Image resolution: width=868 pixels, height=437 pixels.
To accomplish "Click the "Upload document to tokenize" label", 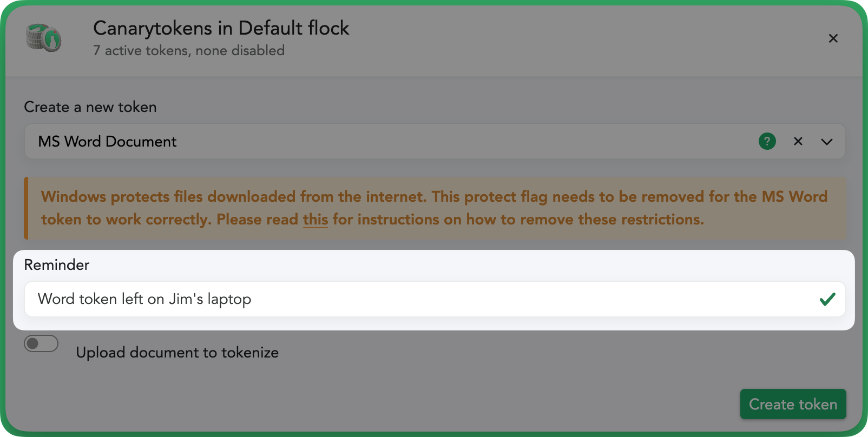I will coord(177,353).
